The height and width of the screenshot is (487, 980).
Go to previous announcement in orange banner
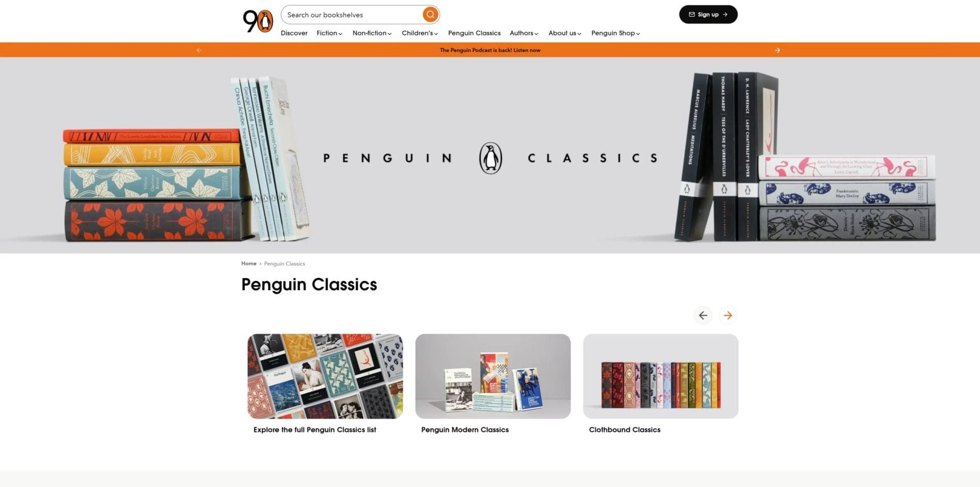point(199,50)
